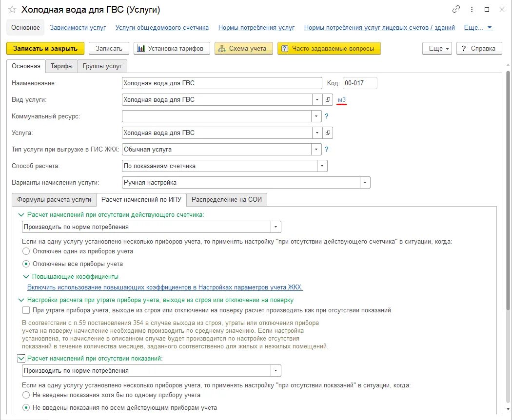512x420 pixels.
Task: Open Услуги общедомового счетчика link
Action: 162,28
